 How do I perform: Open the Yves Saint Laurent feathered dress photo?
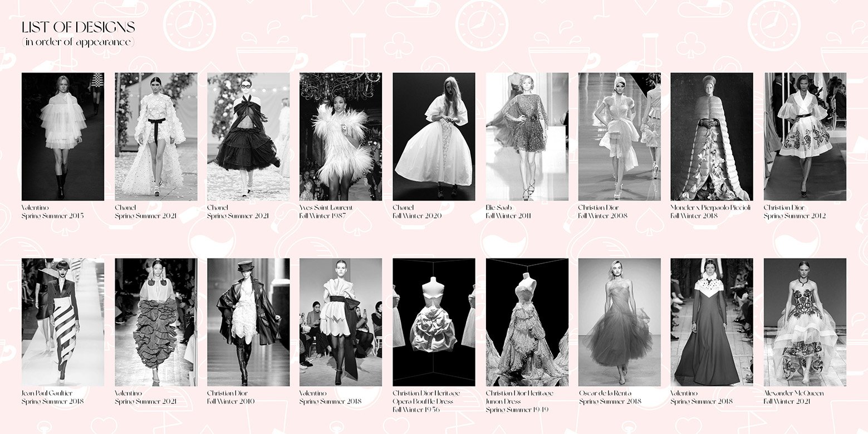pos(341,136)
